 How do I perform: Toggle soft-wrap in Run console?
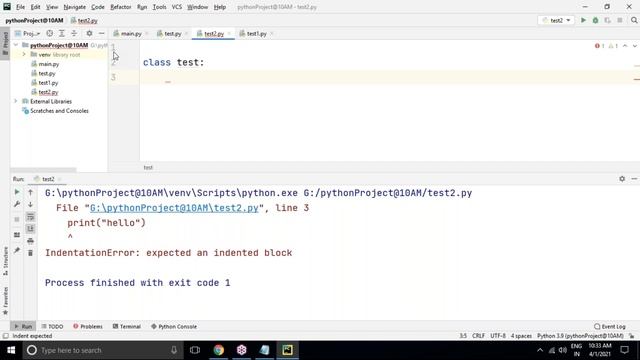[30, 217]
